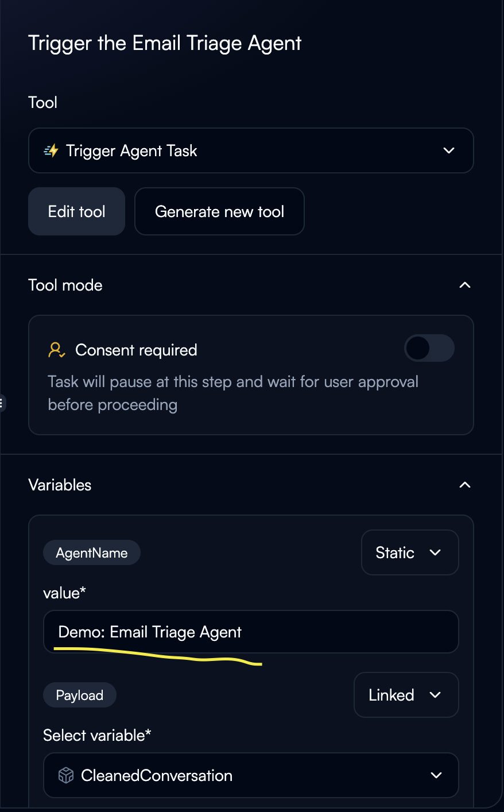Viewport: 504px width, 812px height.
Task: Click the Trigger the Email Triage Agent title
Action: (165, 42)
